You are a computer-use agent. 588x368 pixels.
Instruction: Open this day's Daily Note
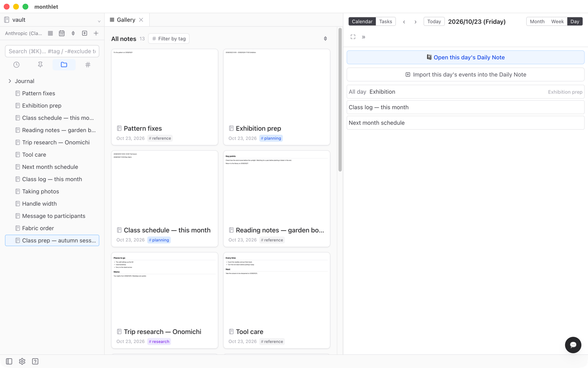point(465,57)
